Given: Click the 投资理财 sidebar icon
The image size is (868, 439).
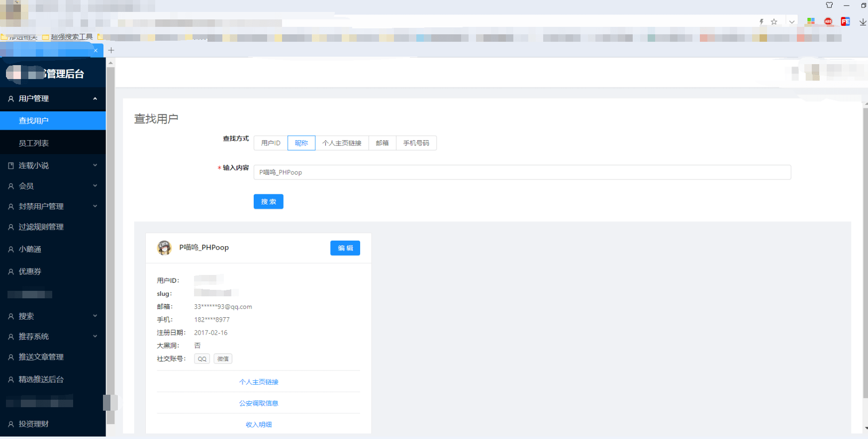Looking at the screenshot, I should tap(11, 424).
